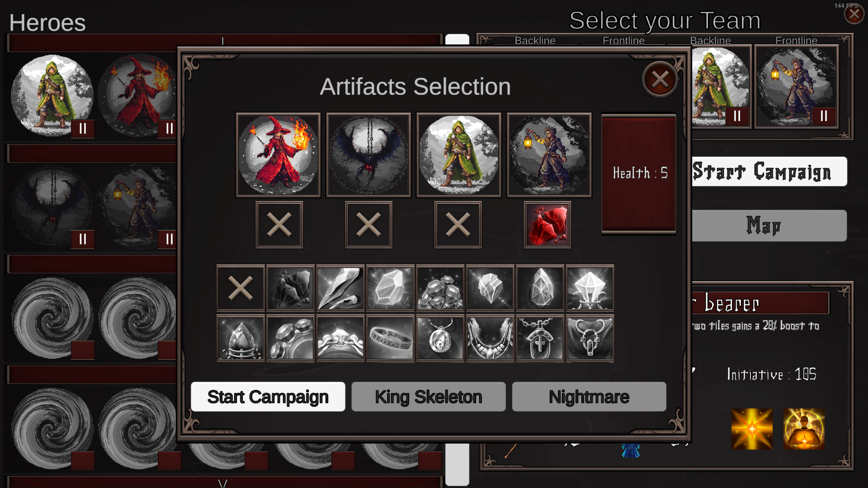Click Start Campaign in artifacts dialog
Viewport: 868px width, 488px height.
click(x=268, y=397)
